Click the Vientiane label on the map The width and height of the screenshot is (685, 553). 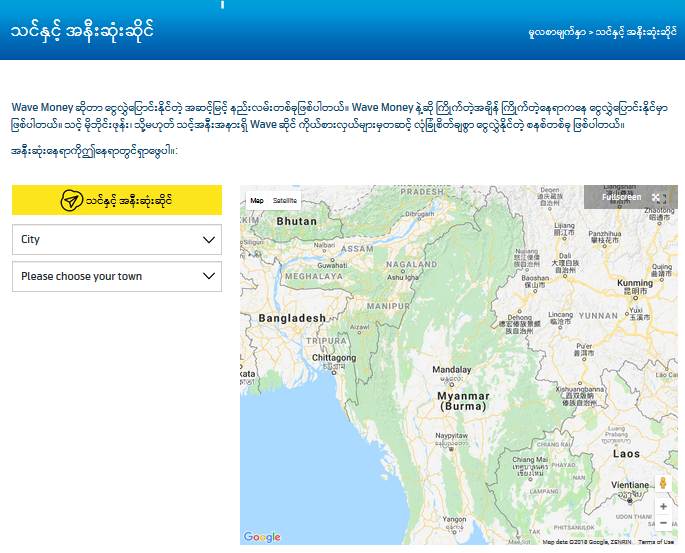pyautogui.click(x=630, y=485)
